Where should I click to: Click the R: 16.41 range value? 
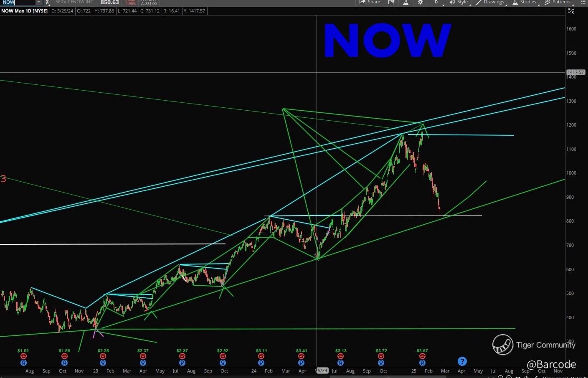click(171, 11)
